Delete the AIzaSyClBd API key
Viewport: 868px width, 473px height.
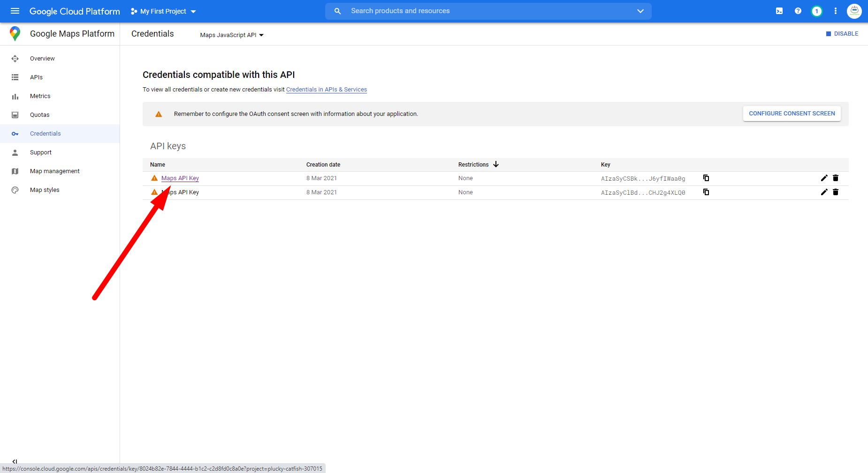point(836,192)
